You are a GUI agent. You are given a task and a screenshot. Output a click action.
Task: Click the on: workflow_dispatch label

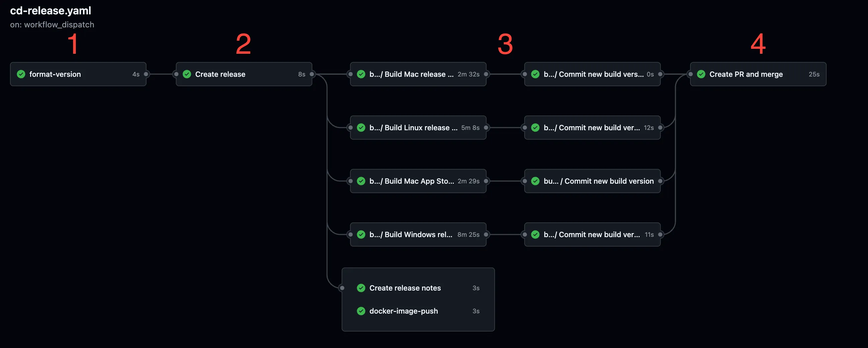[x=52, y=25]
